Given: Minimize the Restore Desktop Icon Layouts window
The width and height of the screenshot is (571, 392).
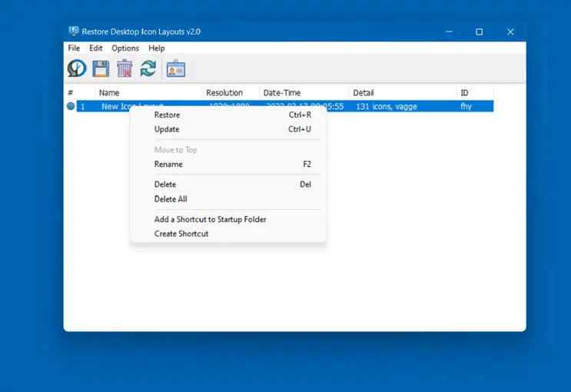Looking at the screenshot, I should click(449, 32).
